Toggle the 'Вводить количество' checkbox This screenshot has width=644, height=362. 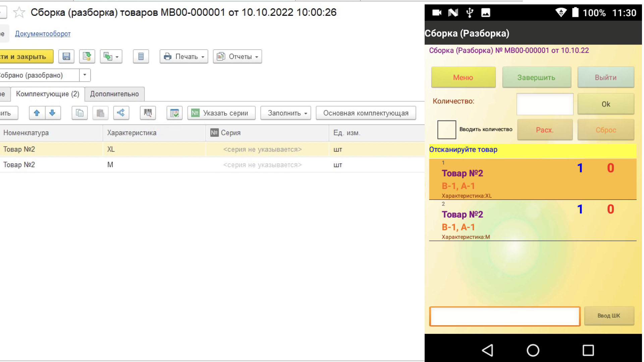pyautogui.click(x=447, y=130)
